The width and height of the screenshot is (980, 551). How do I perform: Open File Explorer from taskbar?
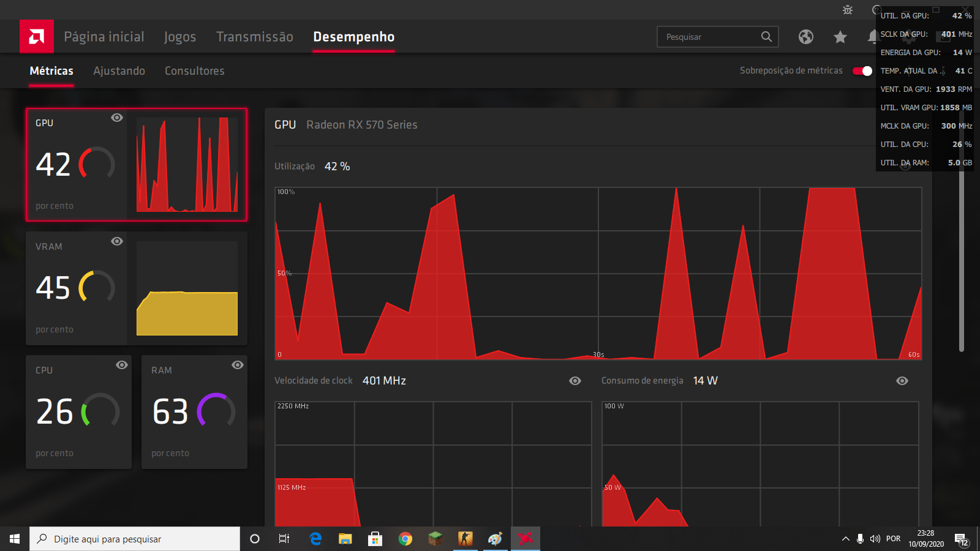coord(345,539)
